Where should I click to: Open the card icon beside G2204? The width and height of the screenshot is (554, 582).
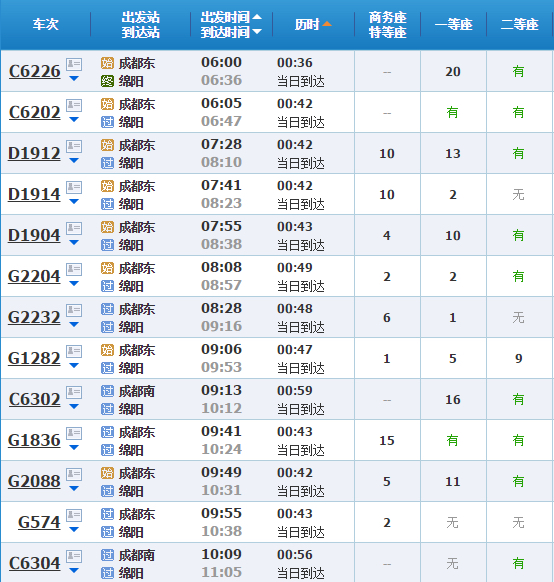(74, 269)
